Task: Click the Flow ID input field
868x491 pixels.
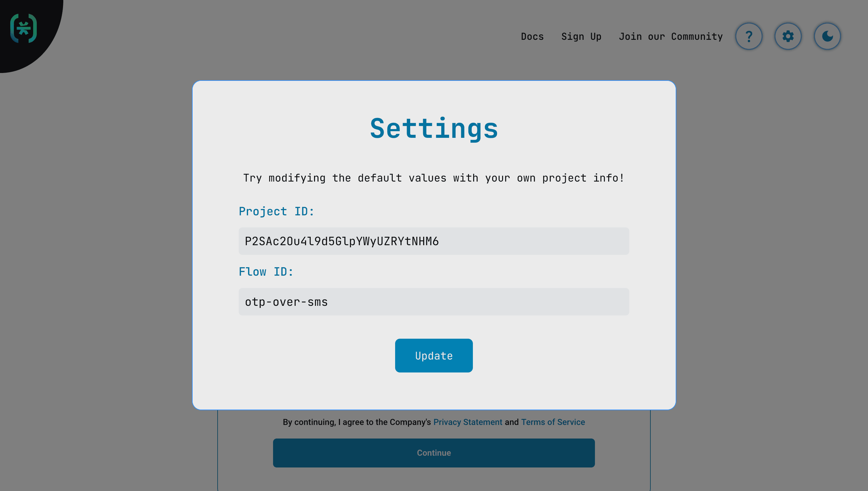Action: coord(434,302)
